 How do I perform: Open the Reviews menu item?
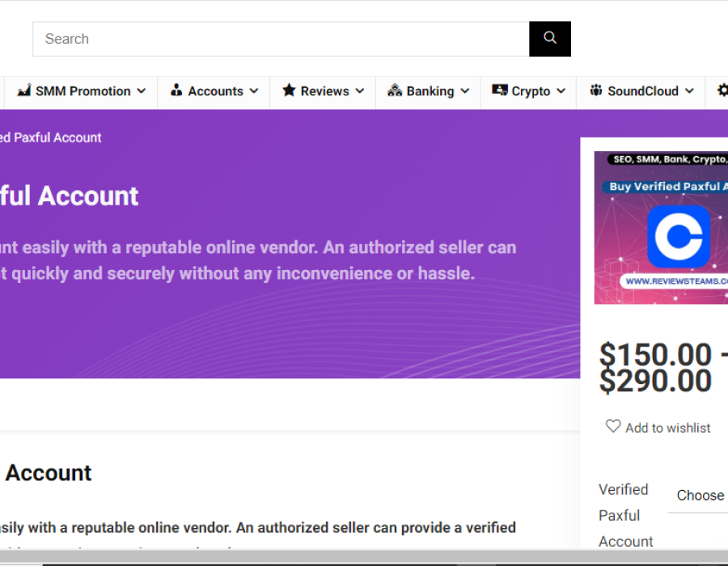324,91
